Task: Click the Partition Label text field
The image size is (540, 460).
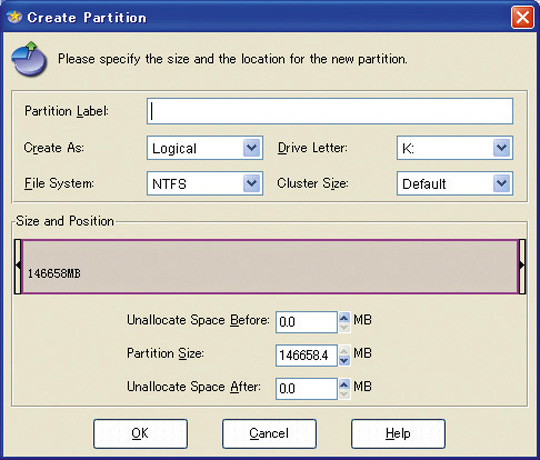Action: tap(330, 111)
